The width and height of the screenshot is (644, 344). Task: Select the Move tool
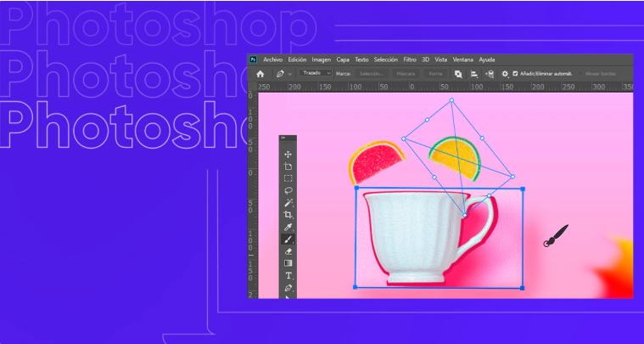click(x=288, y=155)
